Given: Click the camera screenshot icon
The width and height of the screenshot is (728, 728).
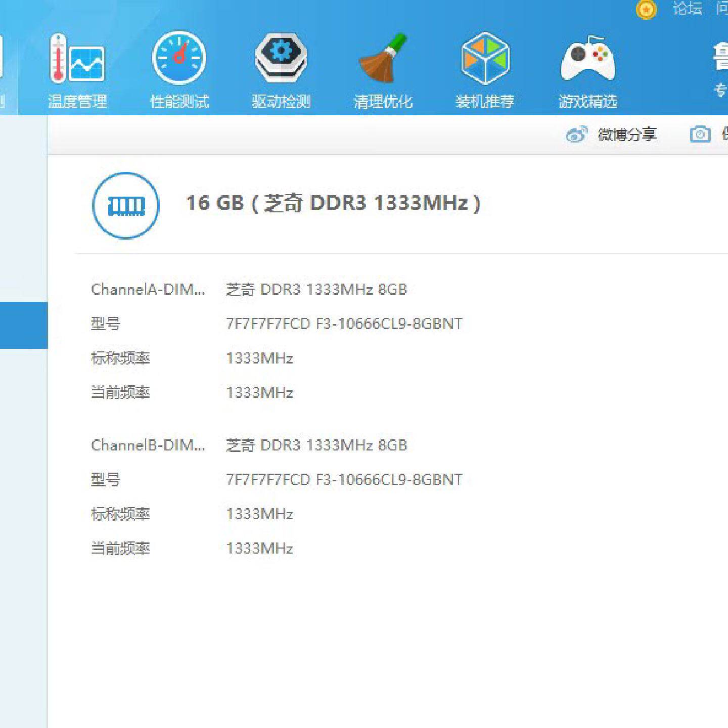Looking at the screenshot, I should [700, 134].
